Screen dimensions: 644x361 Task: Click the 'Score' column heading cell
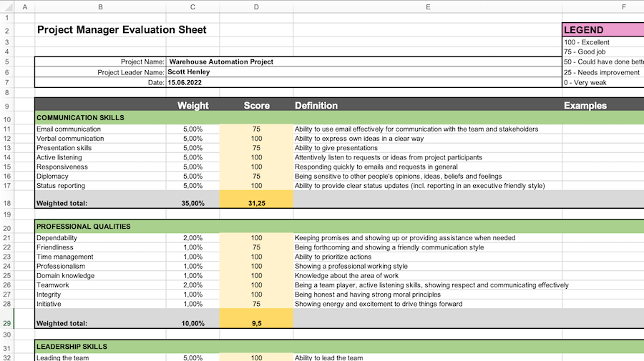tap(256, 105)
